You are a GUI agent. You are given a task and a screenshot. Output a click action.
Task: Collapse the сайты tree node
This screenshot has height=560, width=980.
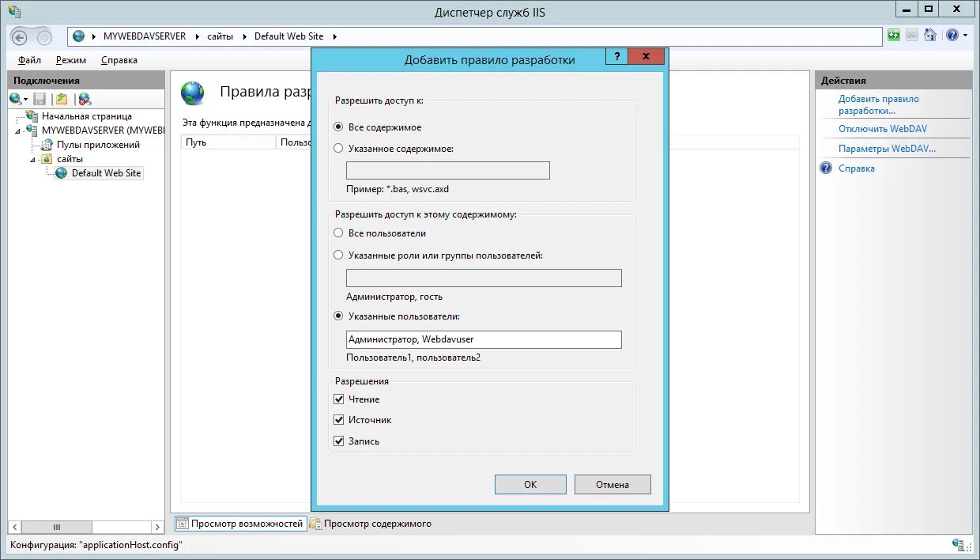pos(33,159)
